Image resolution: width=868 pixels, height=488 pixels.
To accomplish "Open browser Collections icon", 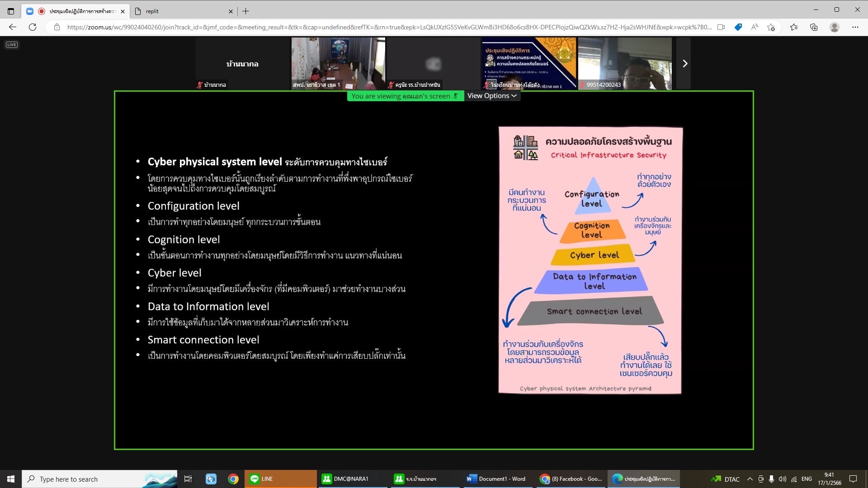I will (x=814, y=27).
